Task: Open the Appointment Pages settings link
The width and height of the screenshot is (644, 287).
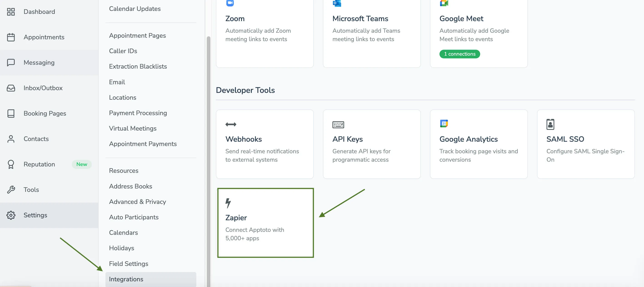Action: coord(137,35)
